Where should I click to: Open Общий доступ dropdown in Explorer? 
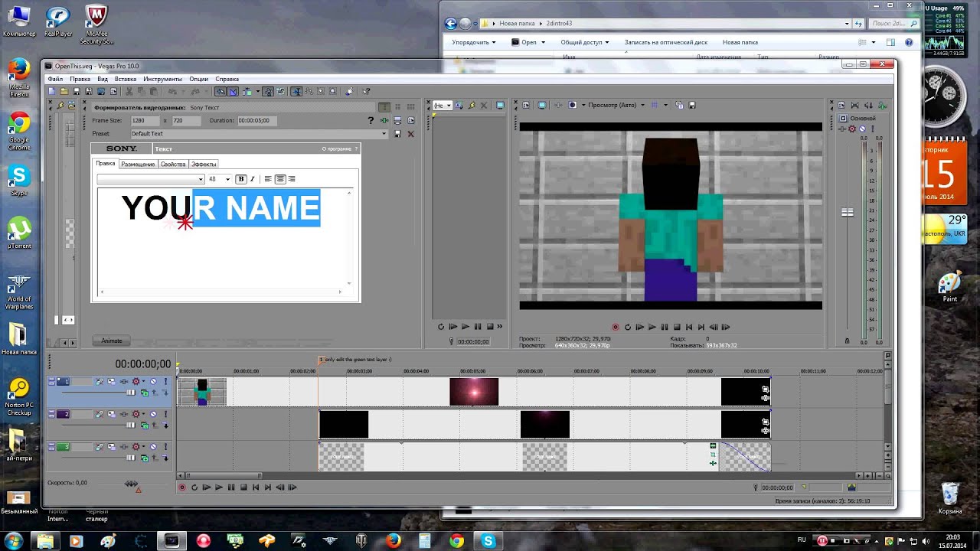[585, 43]
